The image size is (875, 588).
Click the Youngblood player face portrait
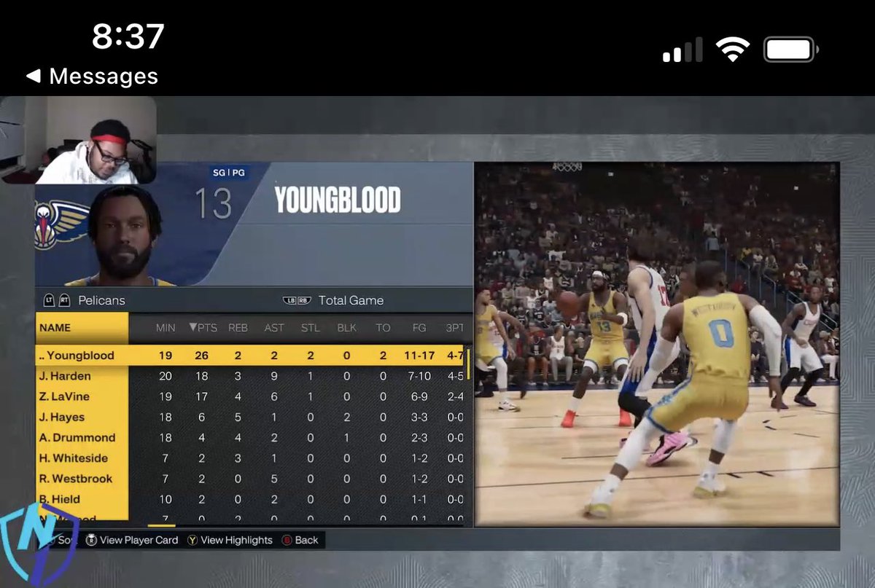pyautogui.click(x=125, y=235)
